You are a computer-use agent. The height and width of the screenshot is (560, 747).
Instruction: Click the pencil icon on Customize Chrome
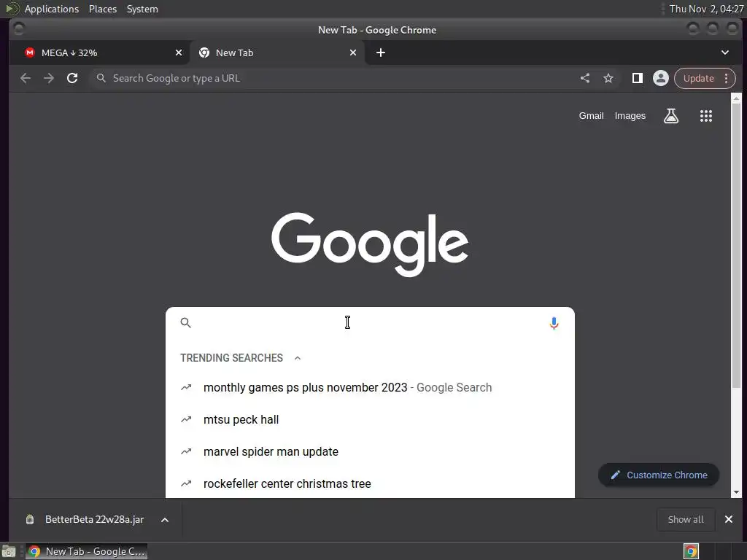[616, 475]
